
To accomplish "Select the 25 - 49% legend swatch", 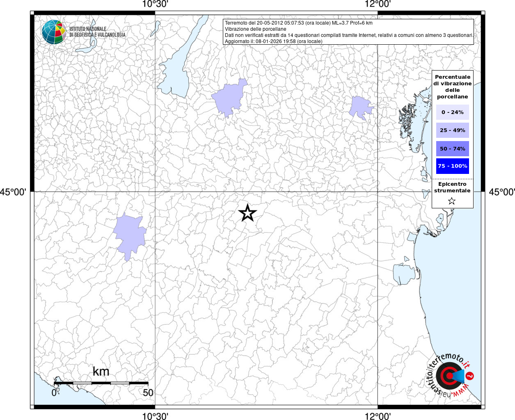I will 453,130.
